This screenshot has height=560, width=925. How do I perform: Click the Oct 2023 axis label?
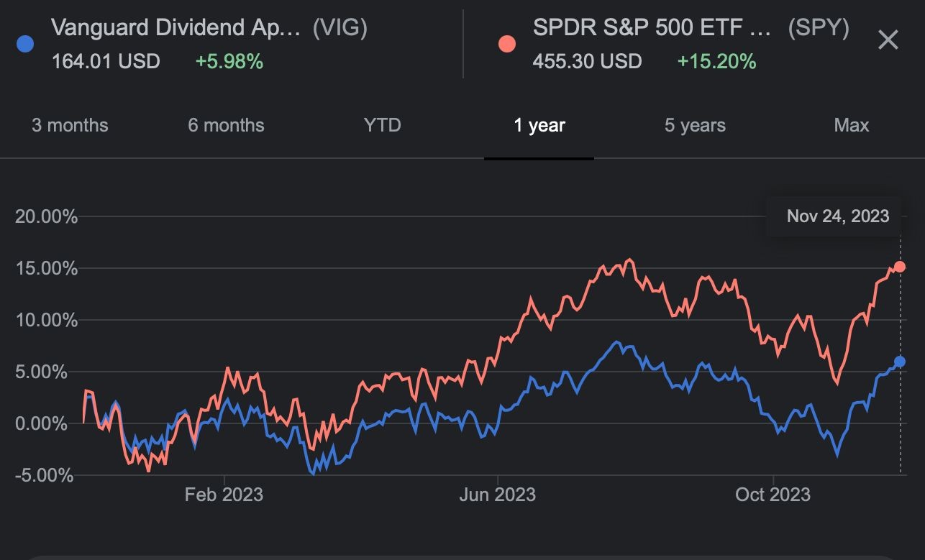pyautogui.click(x=773, y=495)
